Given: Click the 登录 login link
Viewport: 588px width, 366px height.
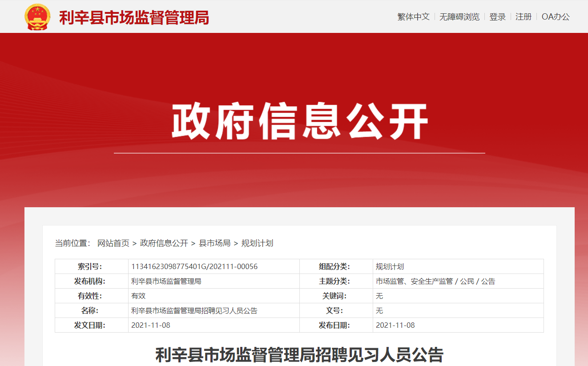Looking at the screenshot, I should click(x=498, y=17).
